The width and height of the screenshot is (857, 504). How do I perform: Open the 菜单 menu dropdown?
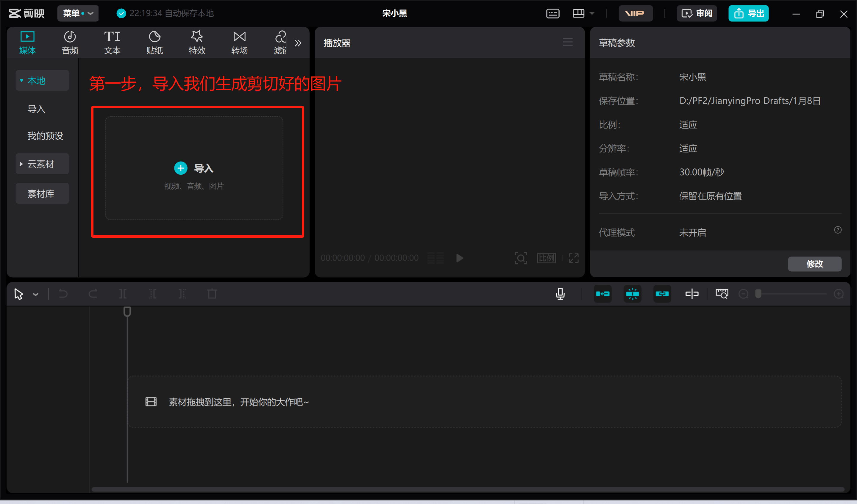pos(78,13)
